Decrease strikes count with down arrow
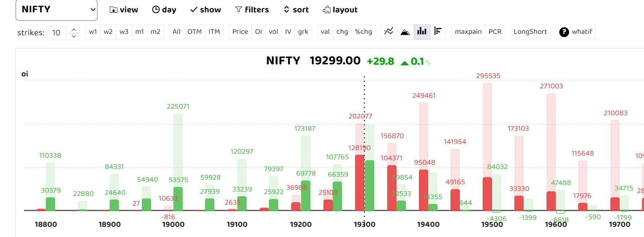 click(74, 36)
